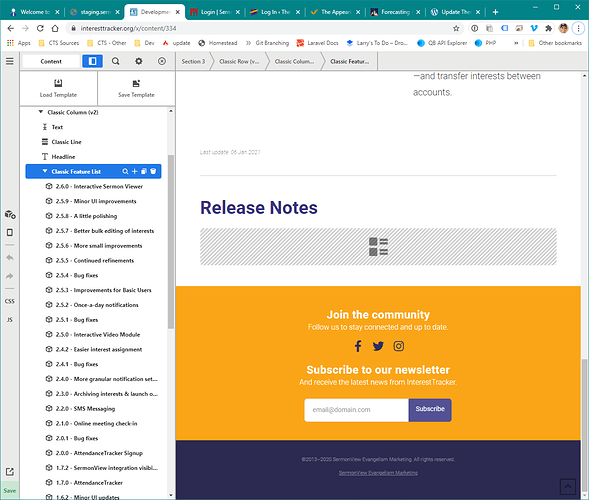Collapse the Classic Feature List tree node
This screenshot has width=589, height=500.
pyautogui.click(x=45, y=171)
